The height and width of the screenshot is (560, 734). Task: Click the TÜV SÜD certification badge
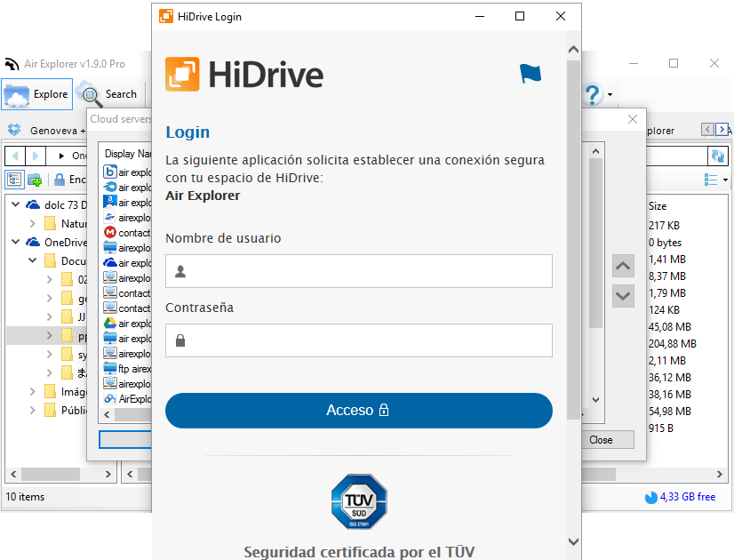(x=359, y=501)
